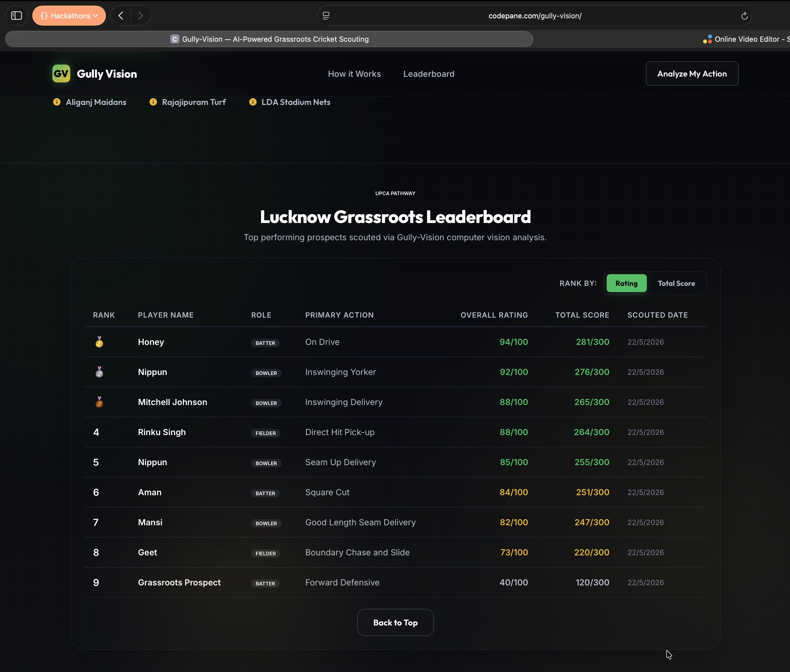Reload the page with the refresh icon
This screenshot has width=790, height=672.
[744, 16]
